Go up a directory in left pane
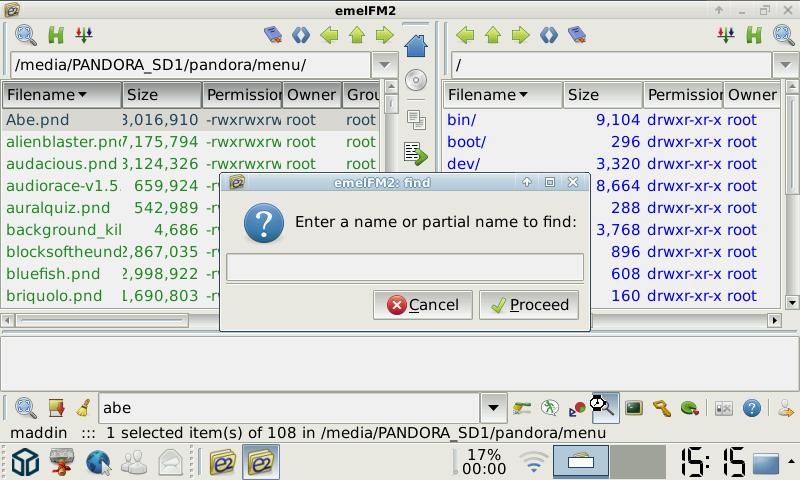The width and height of the screenshot is (800, 480). point(357,35)
